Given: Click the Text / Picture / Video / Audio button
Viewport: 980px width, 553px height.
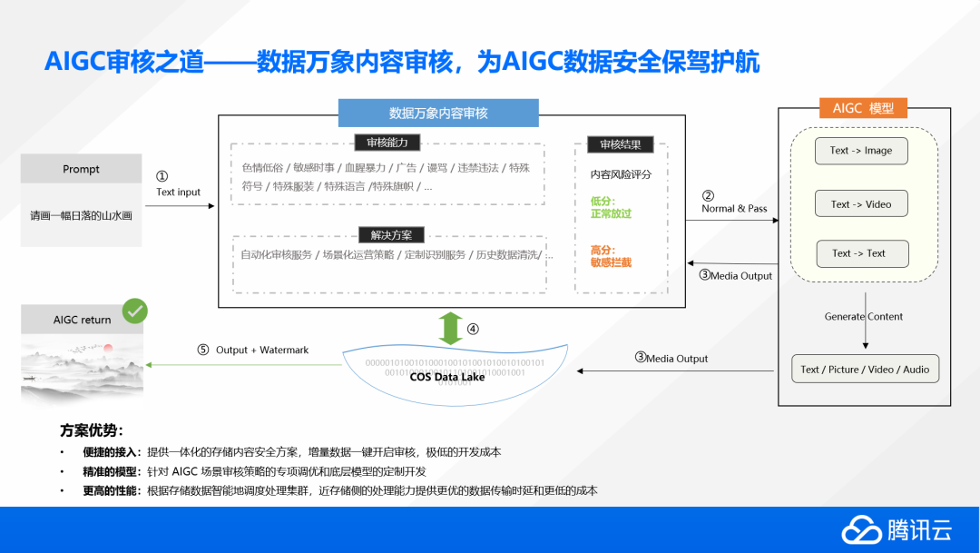Looking at the screenshot, I should [865, 369].
